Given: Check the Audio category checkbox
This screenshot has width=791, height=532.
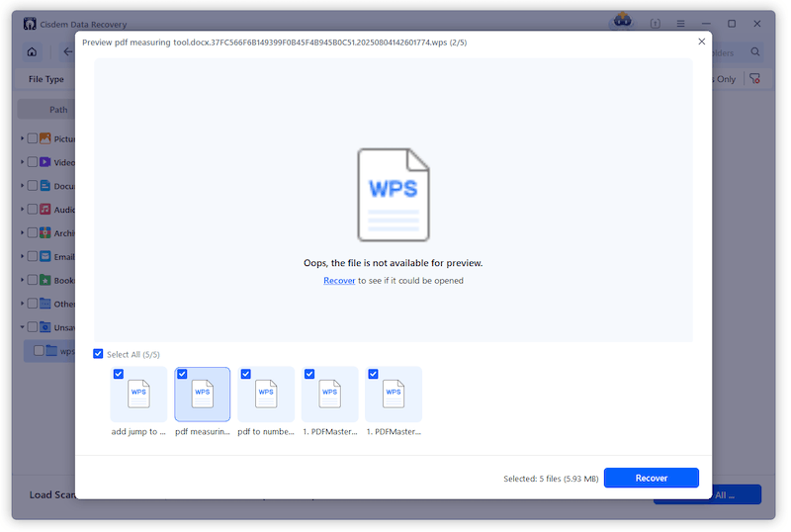Looking at the screenshot, I should 33,209.
